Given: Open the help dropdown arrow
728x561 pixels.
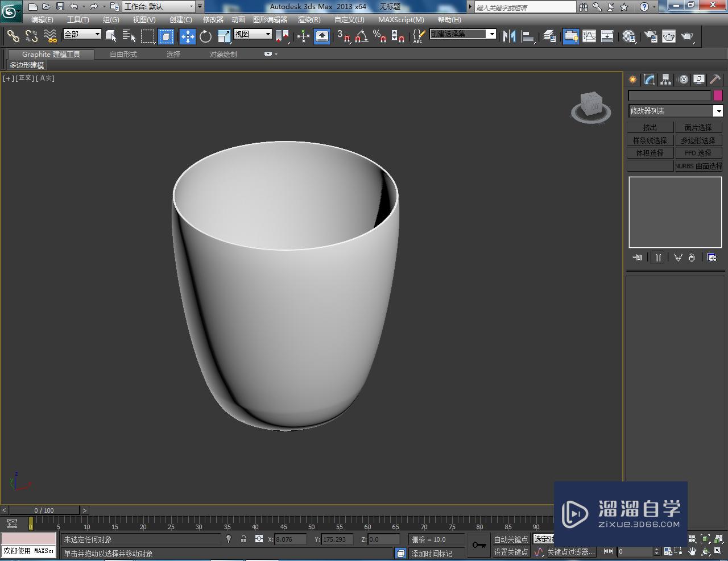Looking at the screenshot, I should click(x=655, y=7).
